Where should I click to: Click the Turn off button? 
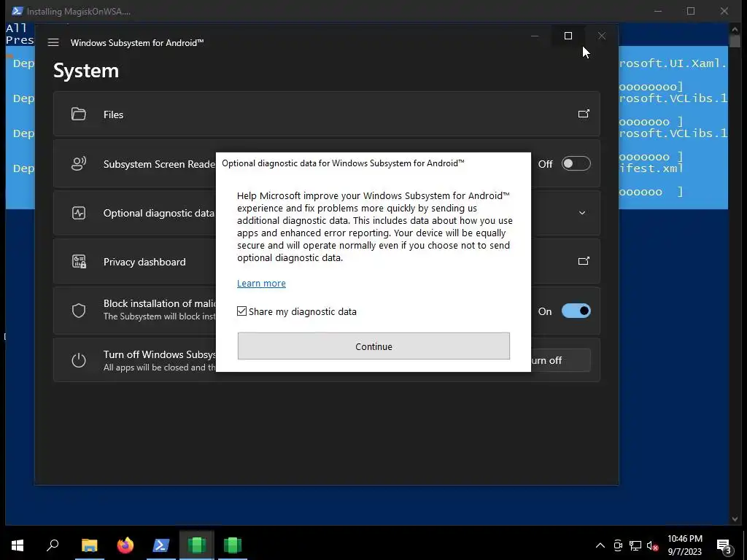coord(560,360)
